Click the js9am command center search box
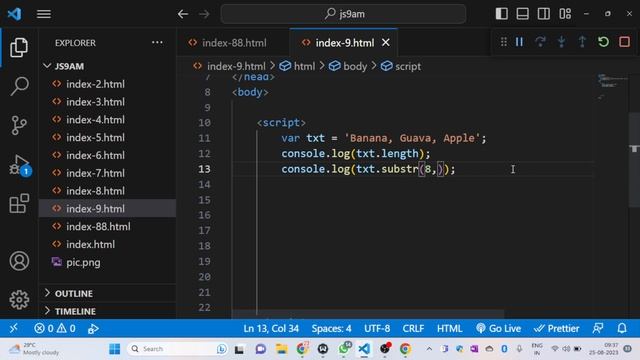The height and width of the screenshot is (360, 640). (x=343, y=14)
